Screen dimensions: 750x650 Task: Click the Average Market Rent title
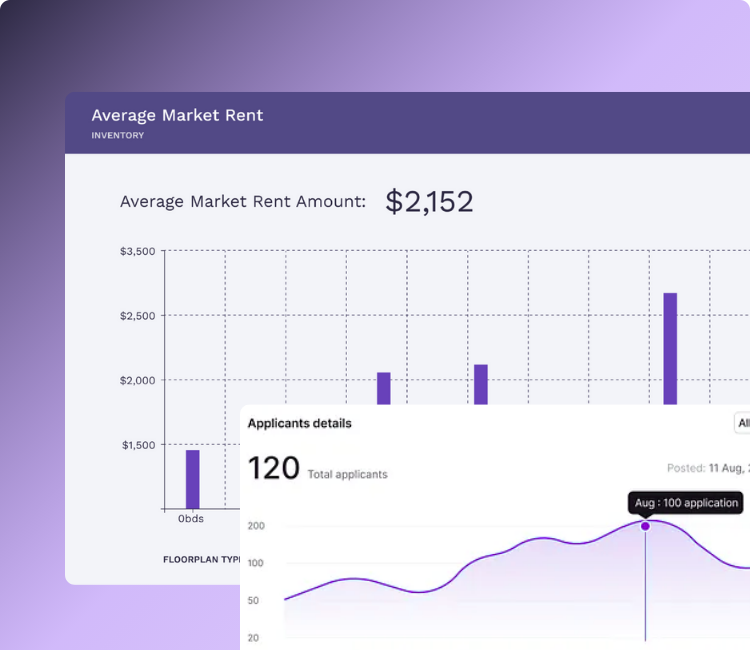177,115
